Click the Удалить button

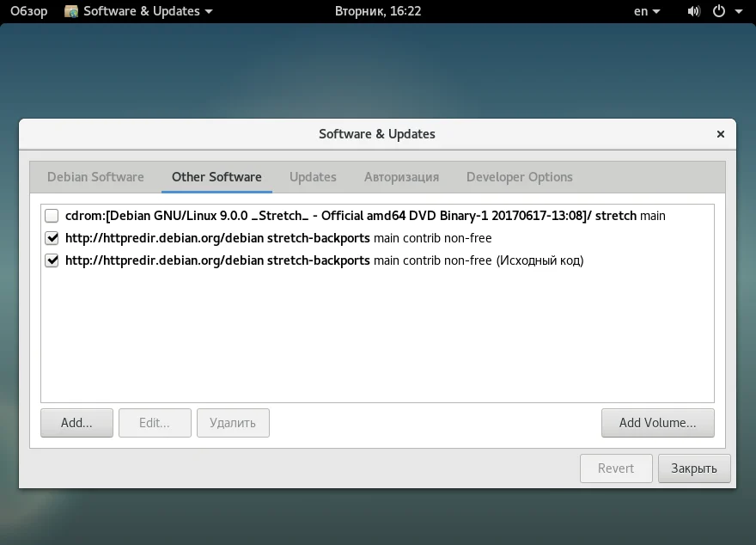coord(233,423)
